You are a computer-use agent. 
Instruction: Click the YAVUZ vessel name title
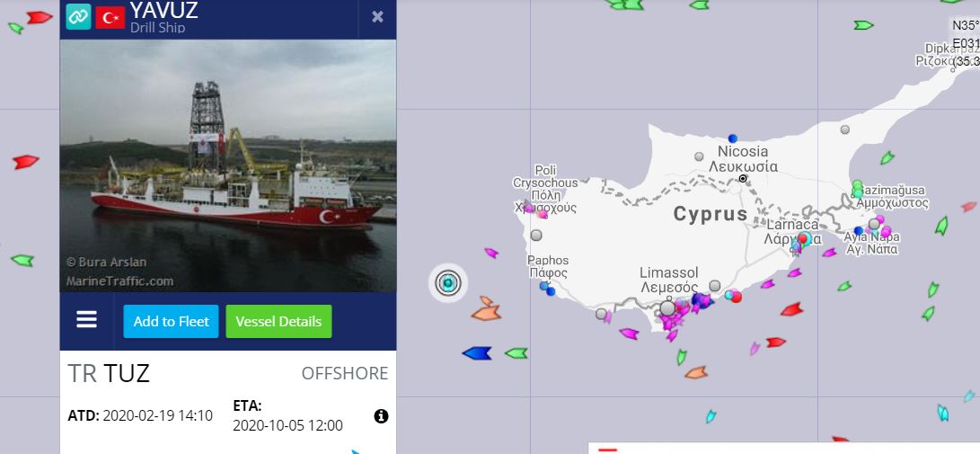pyautogui.click(x=163, y=10)
